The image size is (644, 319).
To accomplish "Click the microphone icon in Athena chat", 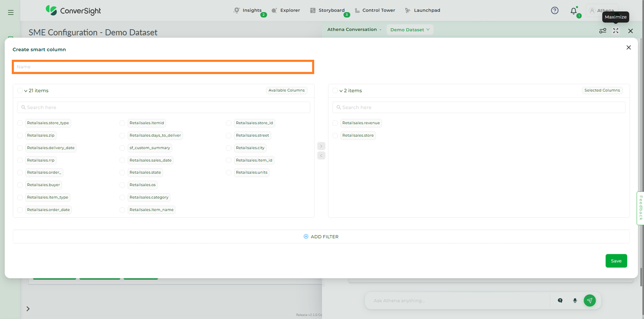I will [x=575, y=300].
